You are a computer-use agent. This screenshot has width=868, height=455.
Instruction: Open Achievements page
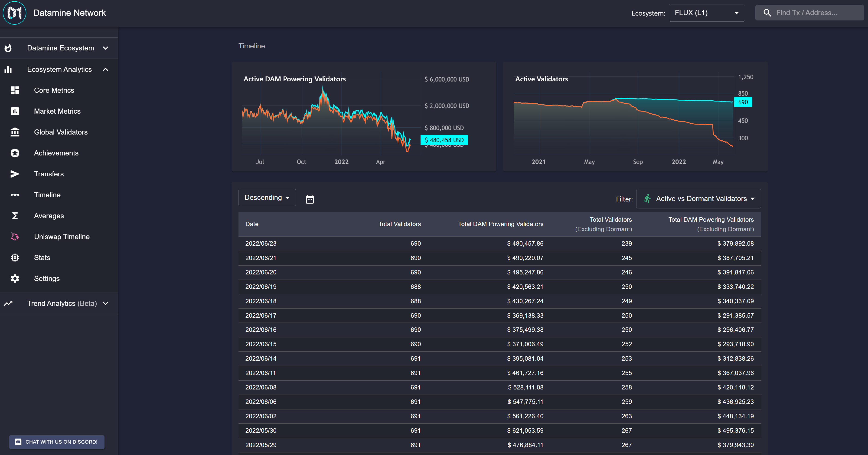56,153
